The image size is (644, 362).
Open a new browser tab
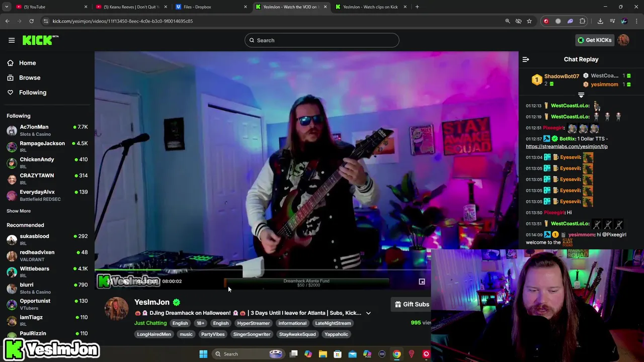point(417,7)
